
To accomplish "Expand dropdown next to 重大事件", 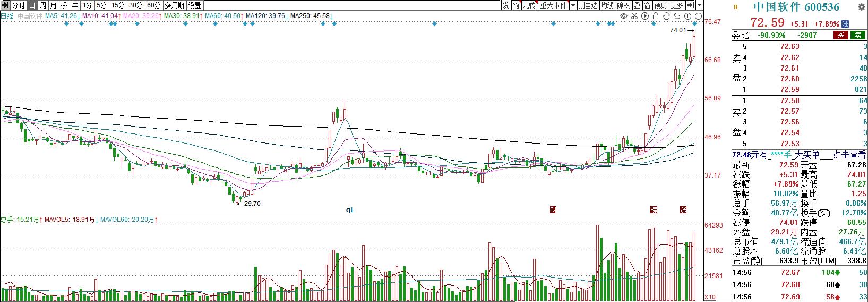I will [x=572, y=5].
